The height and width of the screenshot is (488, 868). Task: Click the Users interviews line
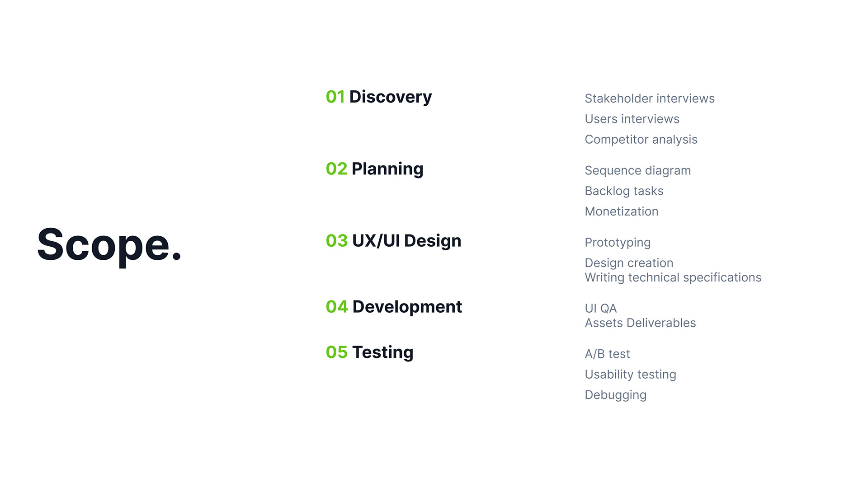632,119
